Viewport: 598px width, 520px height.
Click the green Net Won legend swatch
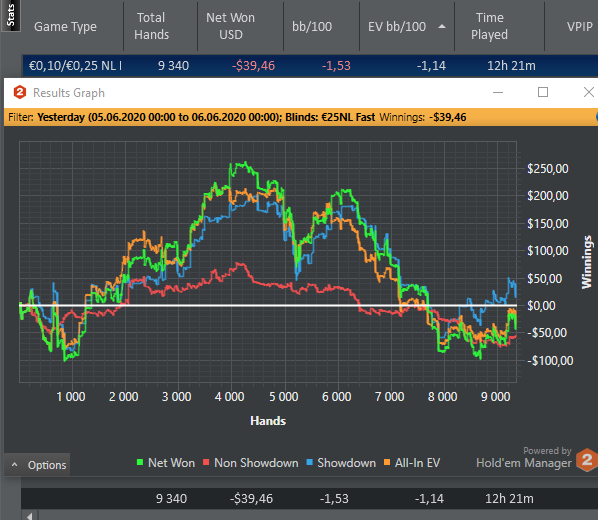(x=140, y=462)
